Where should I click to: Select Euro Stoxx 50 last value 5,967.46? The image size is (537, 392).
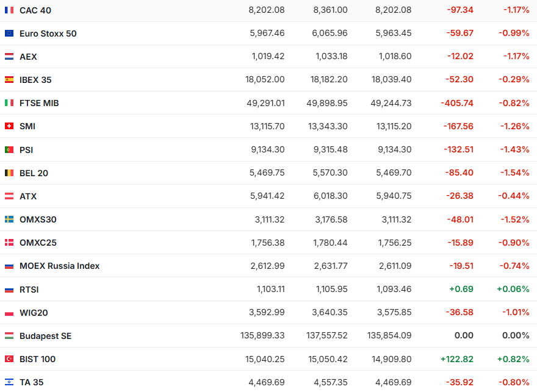click(267, 33)
